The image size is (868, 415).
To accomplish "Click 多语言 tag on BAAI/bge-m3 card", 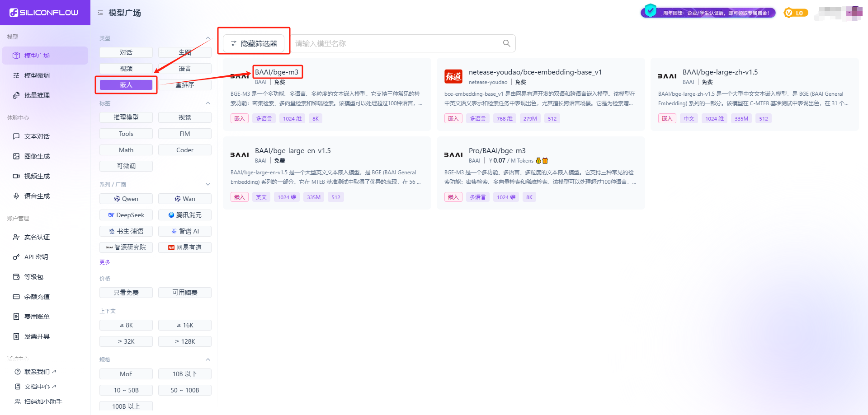I will click(x=264, y=119).
